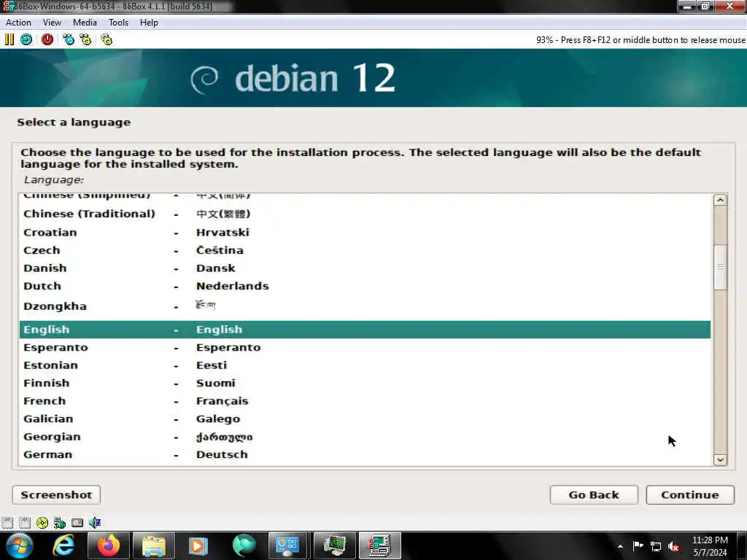Select German - Deutsch language
Viewport: 747px width, 560px height.
(x=365, y=454)
